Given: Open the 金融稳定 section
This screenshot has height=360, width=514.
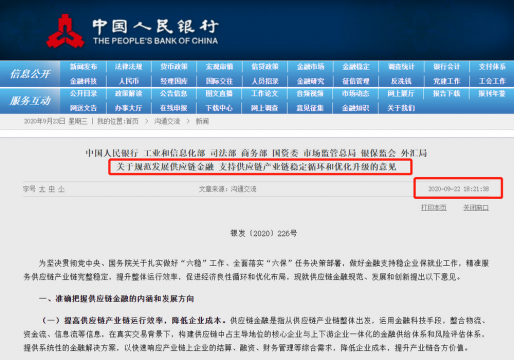Looking at the screenshot, I should (356, 67).
